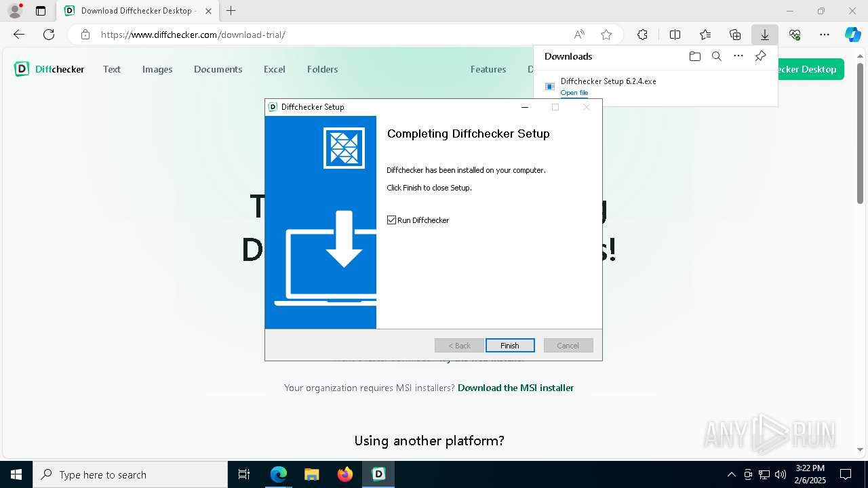
Task: Search downloads with magnifier icon
Action: pos(716,56)
